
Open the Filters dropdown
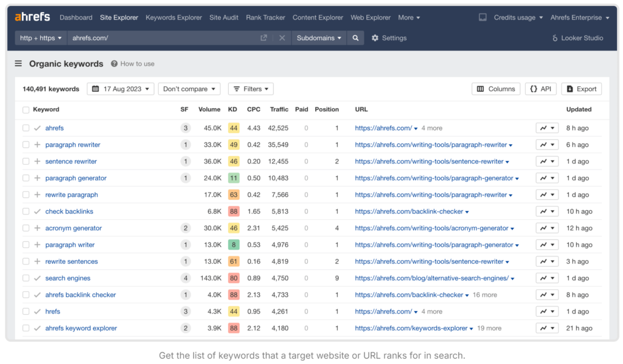coord(251,89)
